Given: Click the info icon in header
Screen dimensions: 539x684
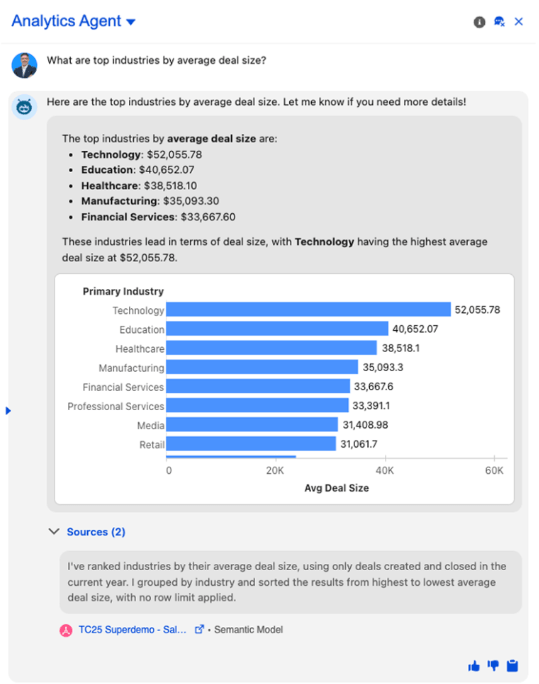Looking at the screenshot, I should coord(479,22).
